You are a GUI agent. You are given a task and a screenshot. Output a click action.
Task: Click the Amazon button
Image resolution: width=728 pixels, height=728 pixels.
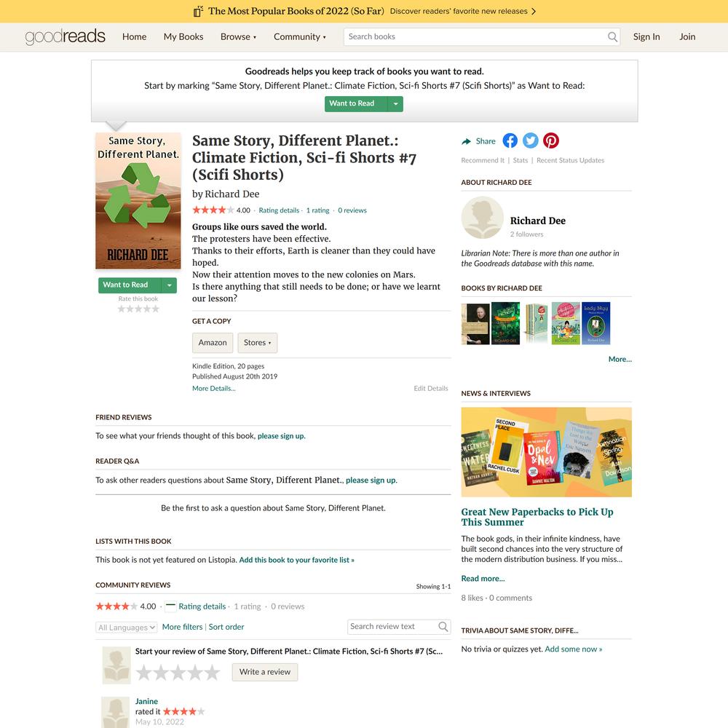point(213,343)
